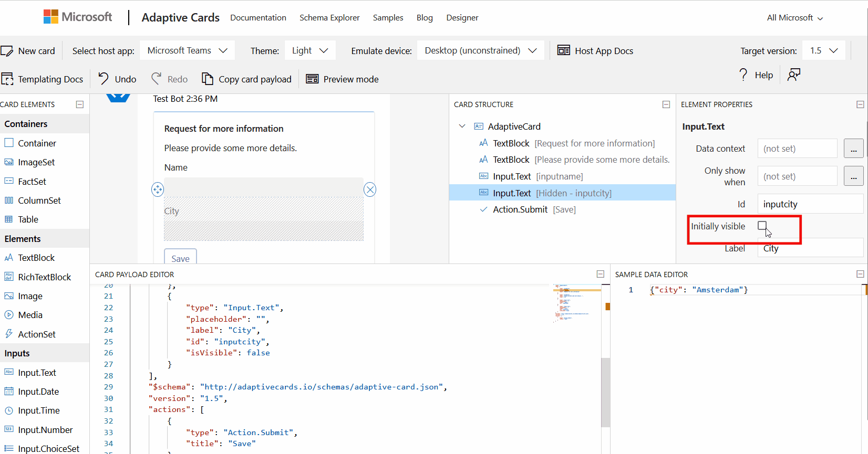The height and width of the screenshot is (454, 868).
Task: Click Data context ellipsis button
Action: [x=853, y=149]
